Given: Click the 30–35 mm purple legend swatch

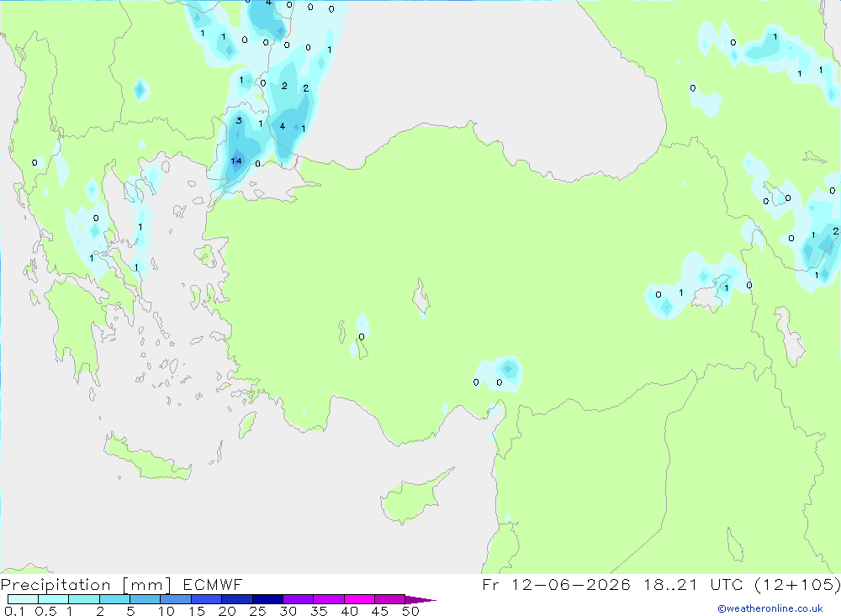Looking at the screenshot, I should pyautogui.click(x=298, y=599).
